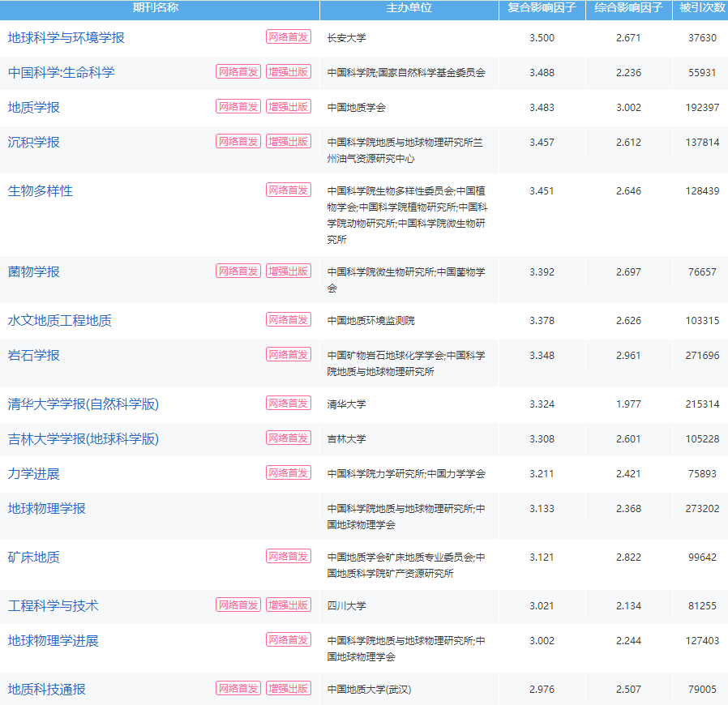Click 网络首发 badge for 矿床地质

point(289,557)
